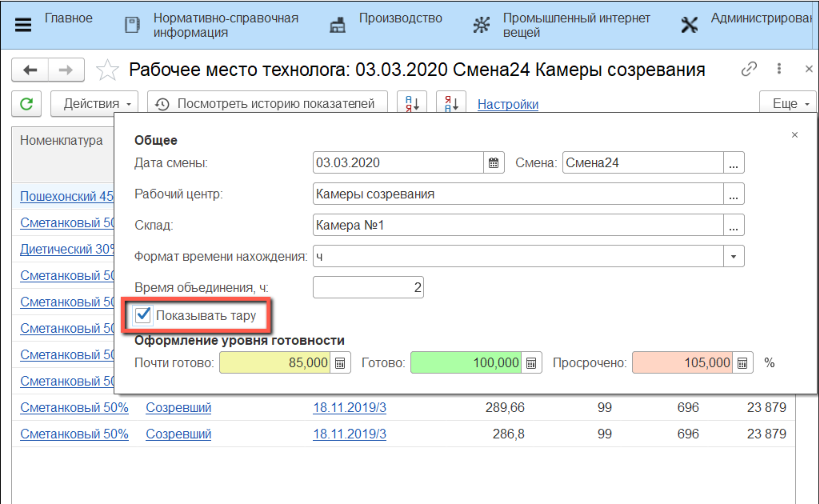Click the sort ascending toolbar icon
Screen dimensions: 819x504
click(412, 104)
